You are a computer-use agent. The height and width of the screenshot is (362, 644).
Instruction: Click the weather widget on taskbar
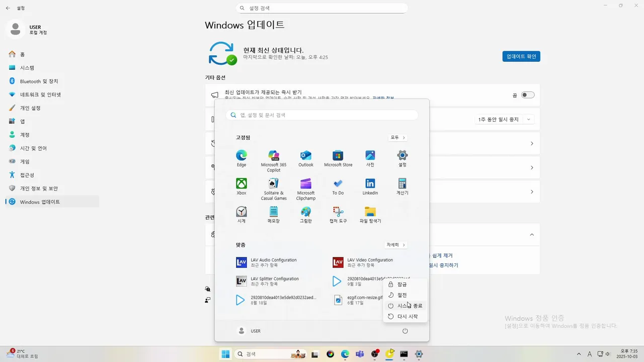pyautogui.click(x=22, y=353)
